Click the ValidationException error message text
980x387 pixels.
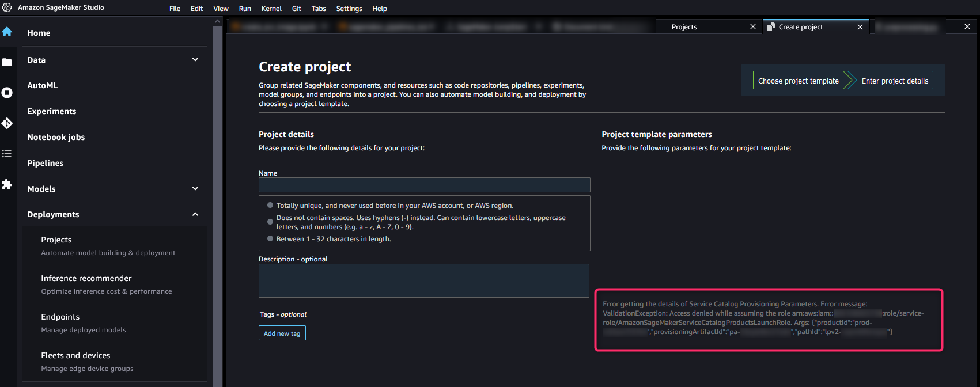pyautogui.click(x=763, y=318)
